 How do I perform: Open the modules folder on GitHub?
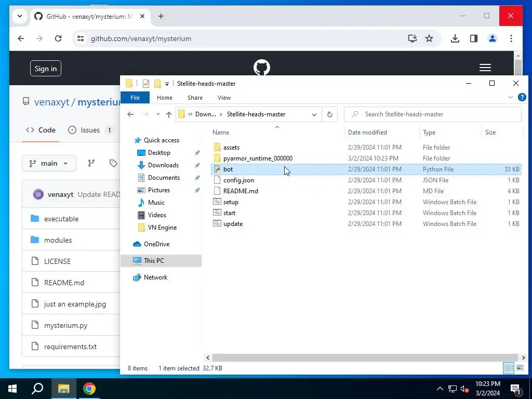tap(58, 240)
